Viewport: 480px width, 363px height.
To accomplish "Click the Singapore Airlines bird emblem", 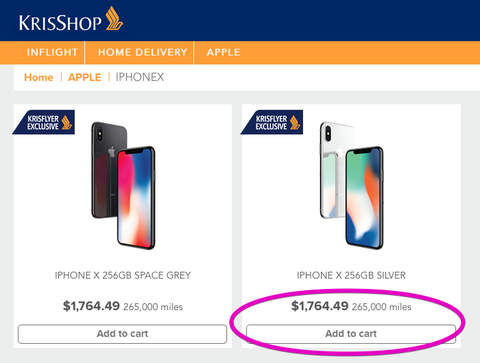I will pos(114,18).
